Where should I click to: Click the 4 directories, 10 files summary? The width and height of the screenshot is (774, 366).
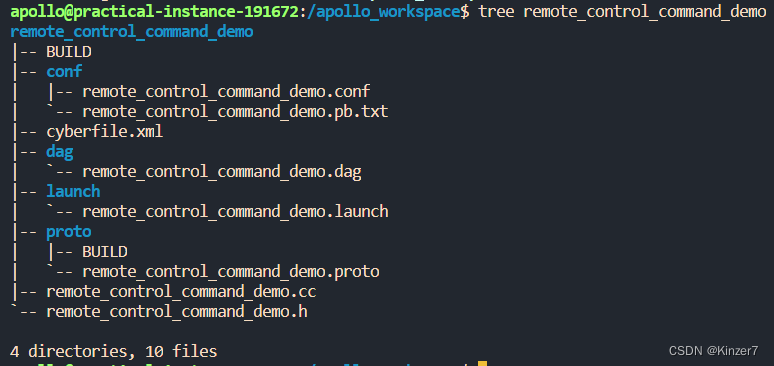click(x=114, y=352)
